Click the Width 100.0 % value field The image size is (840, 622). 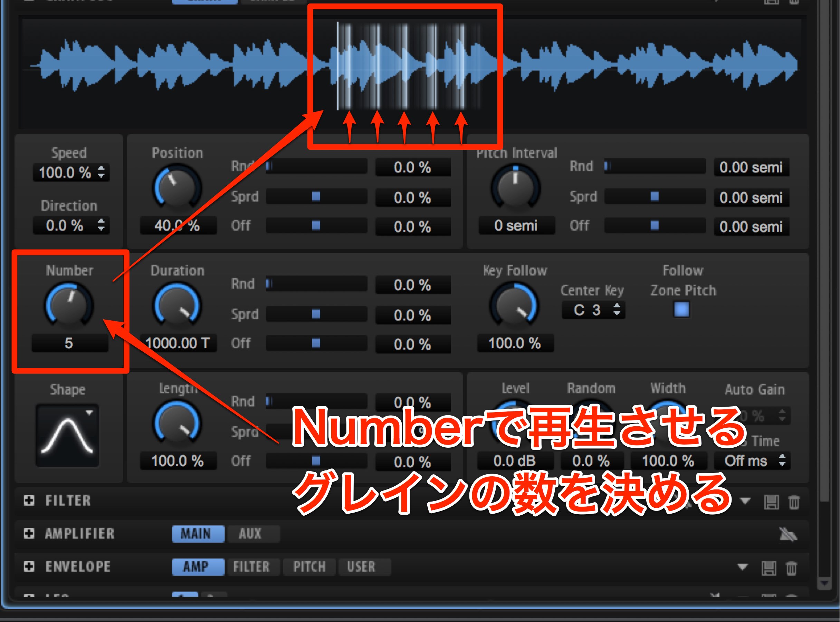point(669,460)
